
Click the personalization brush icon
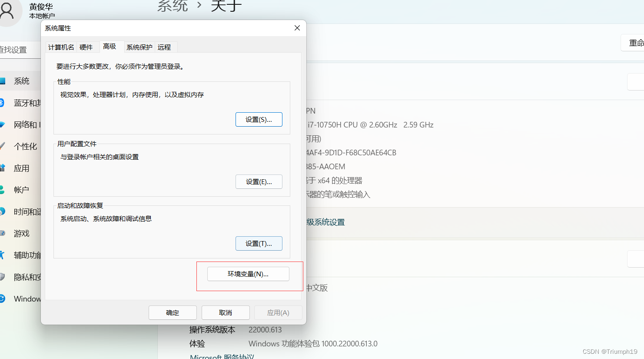(x=2, y=146)
